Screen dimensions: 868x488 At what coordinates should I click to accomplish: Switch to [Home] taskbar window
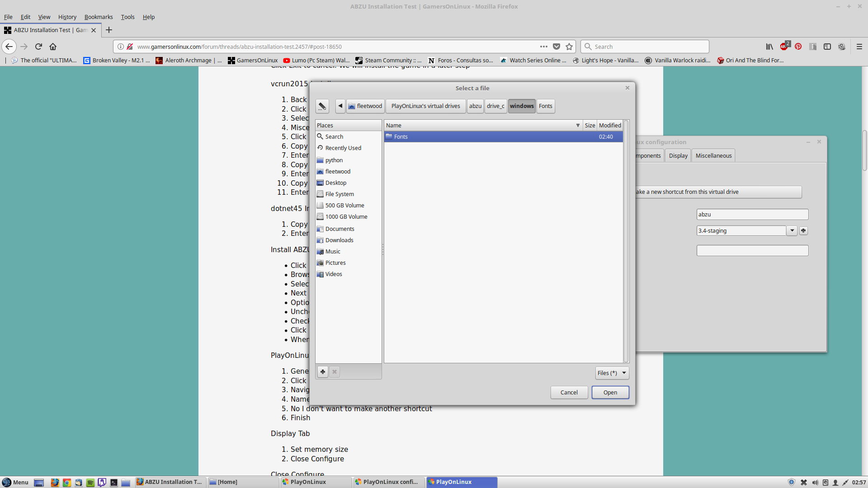pos(243,482)
